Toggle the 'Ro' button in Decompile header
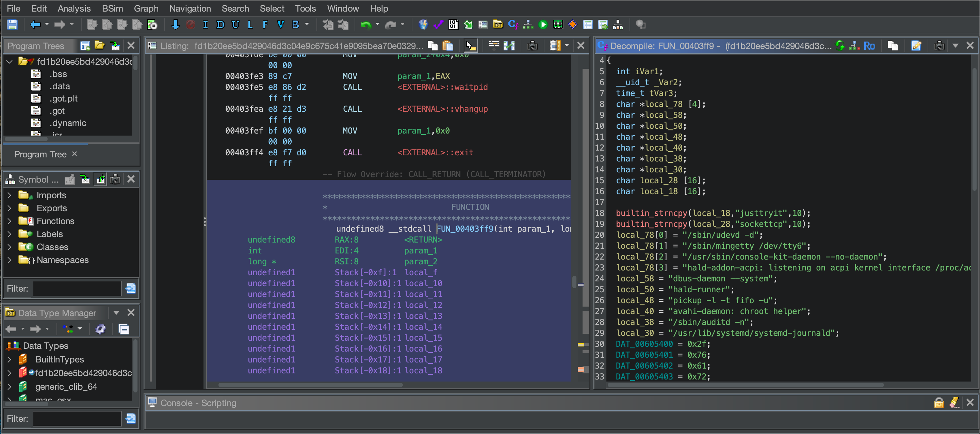Viewport: 980px width, 434px height. tap(869, 46)
